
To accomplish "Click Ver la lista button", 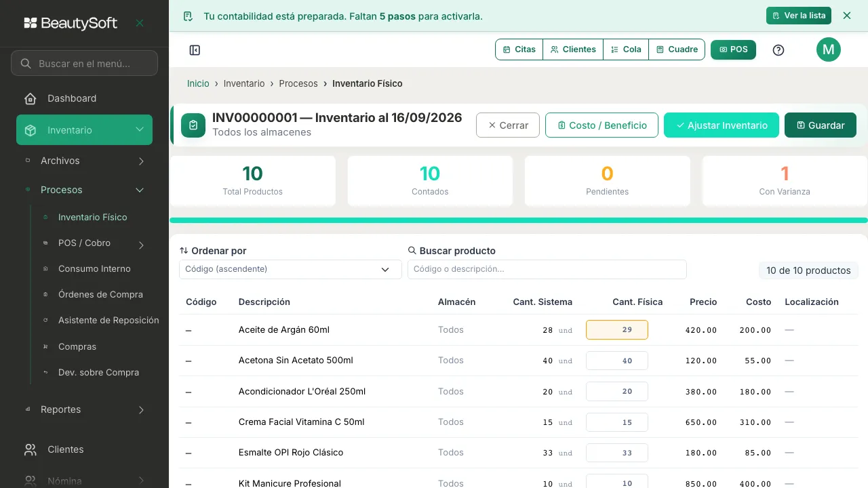I will point(799,16).
